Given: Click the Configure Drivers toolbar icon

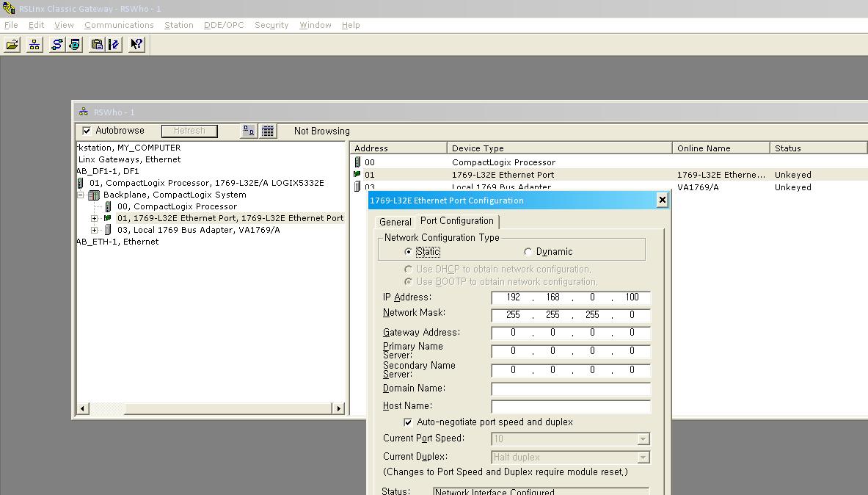Looking at the screenshot, I should pos(56,44).
